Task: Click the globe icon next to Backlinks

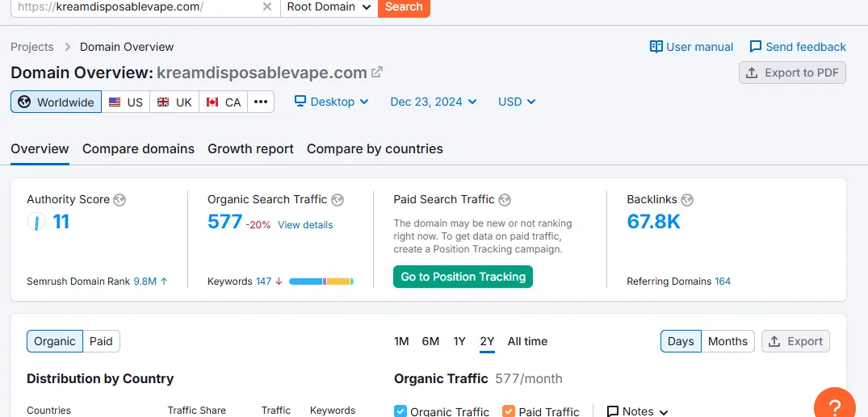Action: (x=687, y=200)
